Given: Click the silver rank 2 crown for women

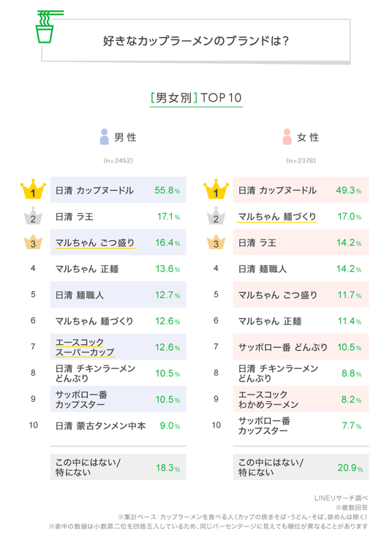Looking at the screenshot, I should [x=216, y=216].
